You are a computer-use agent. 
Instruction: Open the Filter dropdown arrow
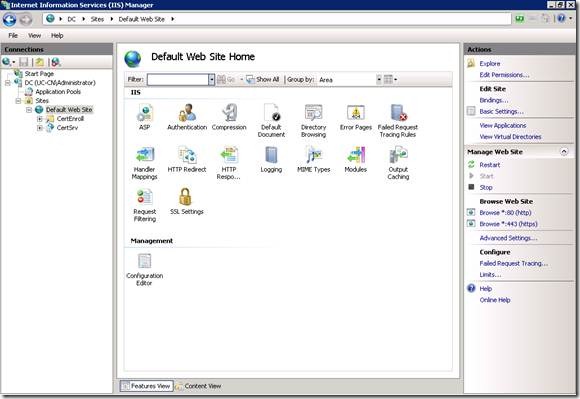[x=211, y=80]
